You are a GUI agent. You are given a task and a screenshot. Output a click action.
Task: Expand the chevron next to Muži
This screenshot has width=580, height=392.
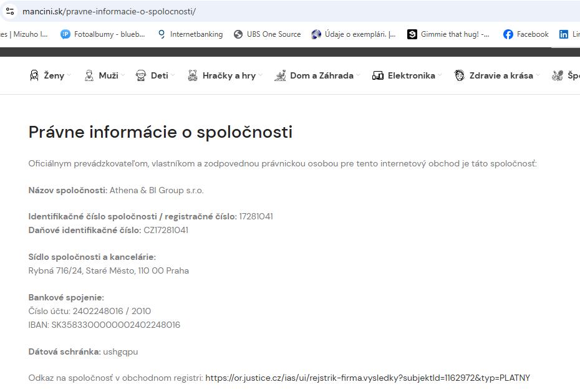click(x=123, y=75)
